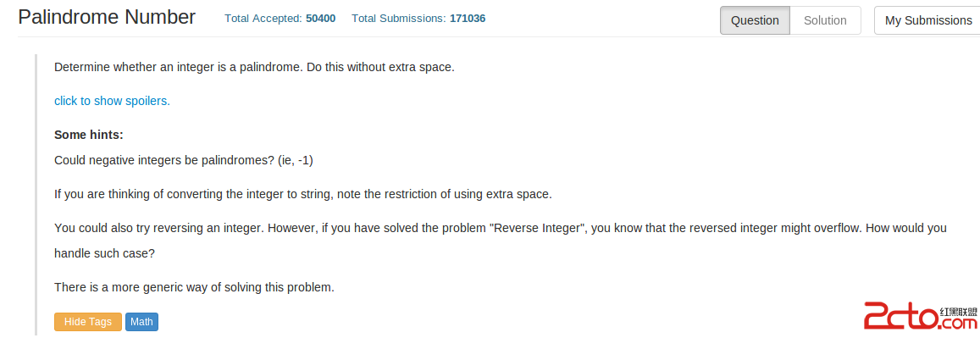Click the 'Some hints:' heading
This screenshot has width=980, height=338.
[89, 135]
